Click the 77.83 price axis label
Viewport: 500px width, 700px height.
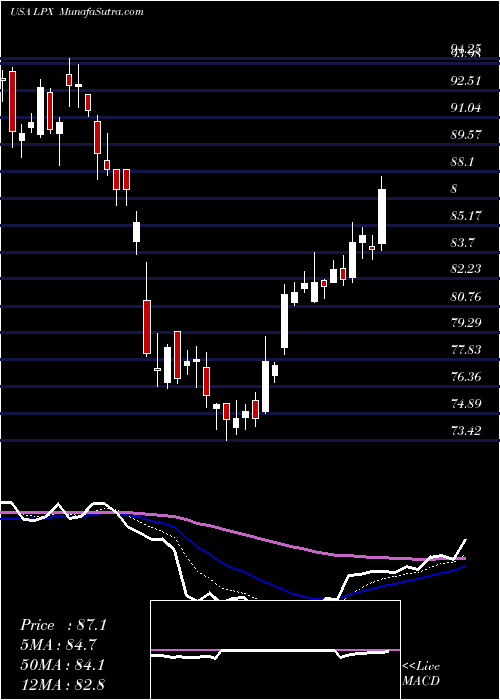[466, 350]
